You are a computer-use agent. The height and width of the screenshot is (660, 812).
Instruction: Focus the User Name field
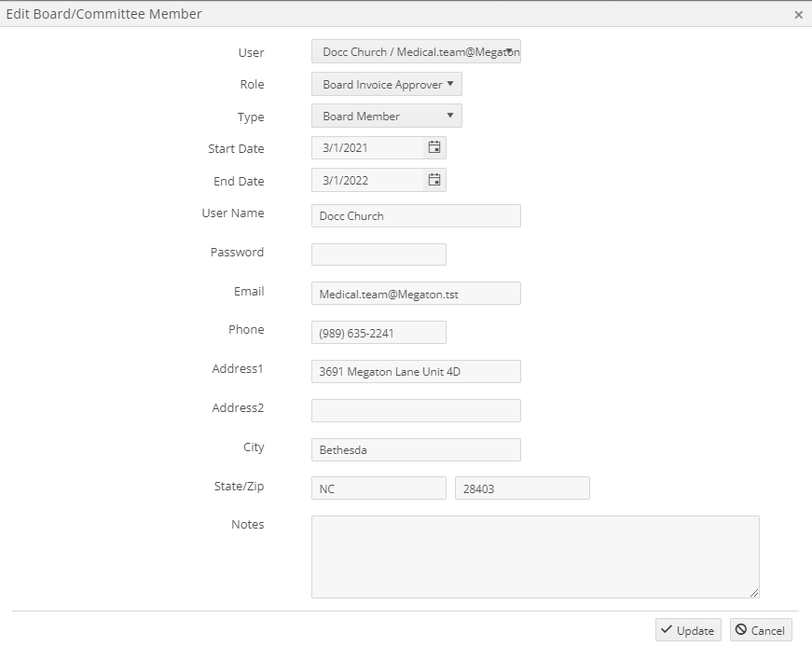(x=416, y=216)
